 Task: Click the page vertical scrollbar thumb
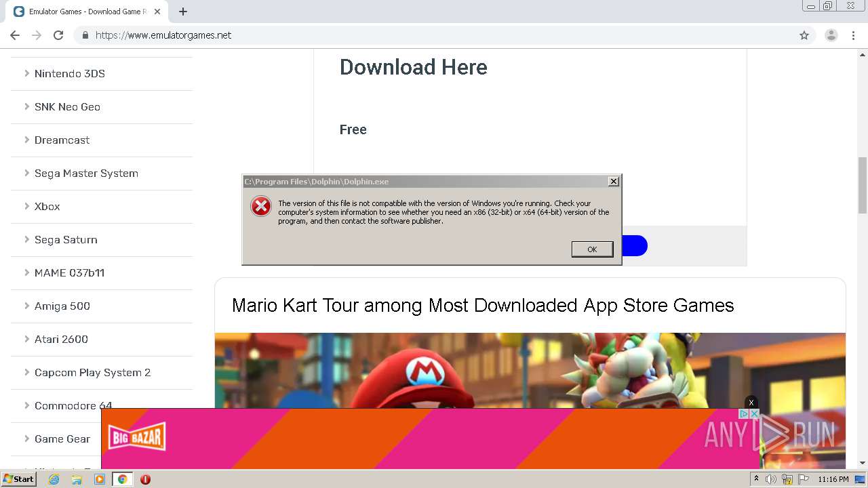(x=863, y=185)
